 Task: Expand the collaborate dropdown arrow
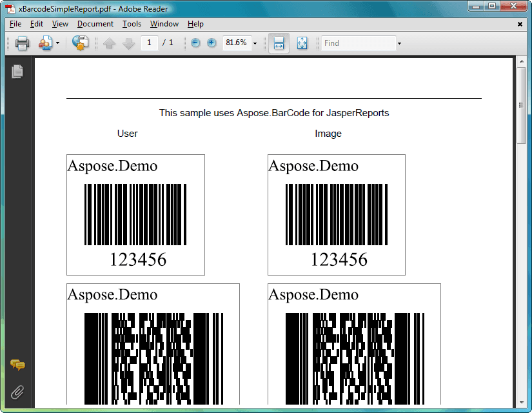pos(57,43)
